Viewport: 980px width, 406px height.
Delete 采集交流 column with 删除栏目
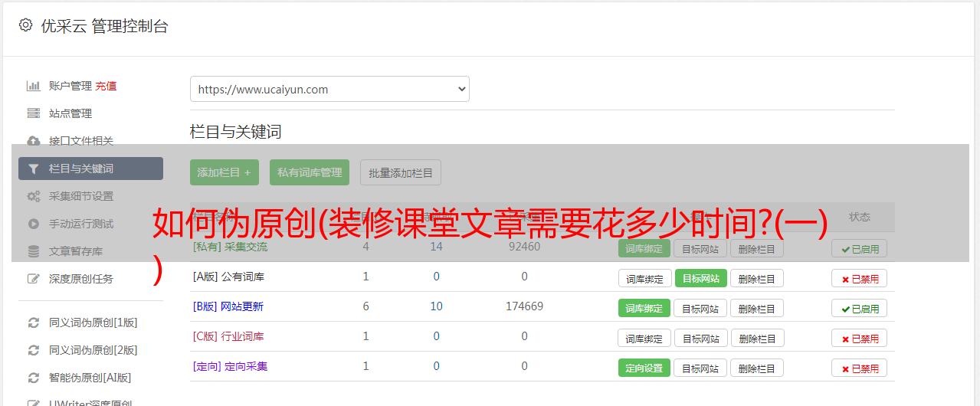tap(757, 248)
